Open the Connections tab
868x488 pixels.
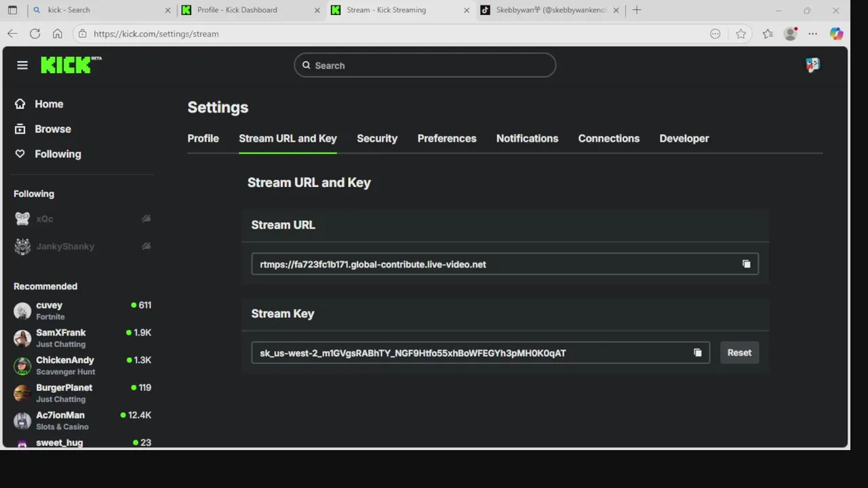pos(608,138)
